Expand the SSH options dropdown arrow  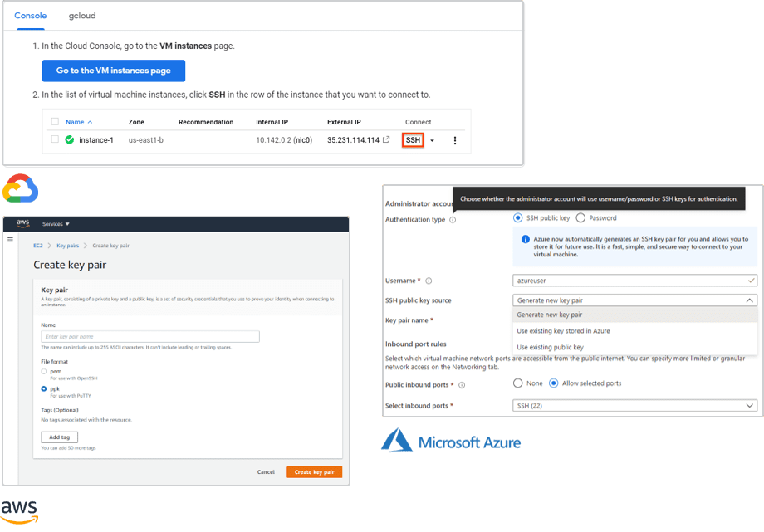pos(432,141)
